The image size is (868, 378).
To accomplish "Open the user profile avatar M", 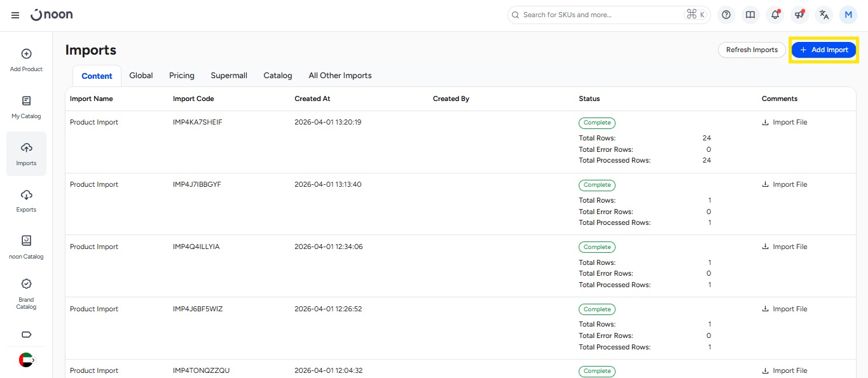I will coord(848,15).
